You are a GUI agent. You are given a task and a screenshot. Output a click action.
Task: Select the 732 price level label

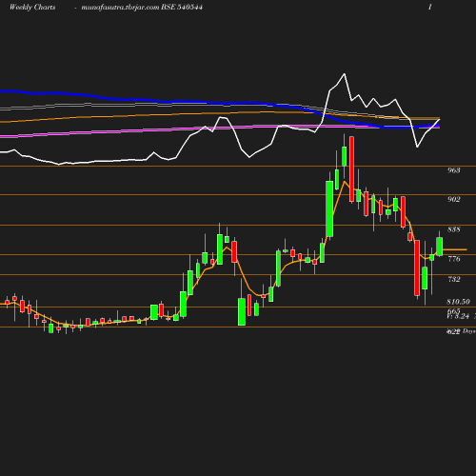(x=454, y=279)
